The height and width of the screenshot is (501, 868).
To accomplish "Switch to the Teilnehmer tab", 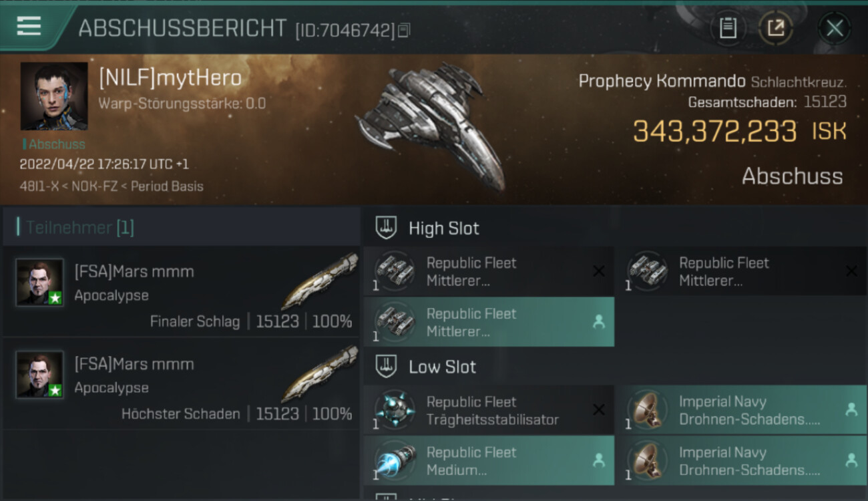I will point(79,228).
